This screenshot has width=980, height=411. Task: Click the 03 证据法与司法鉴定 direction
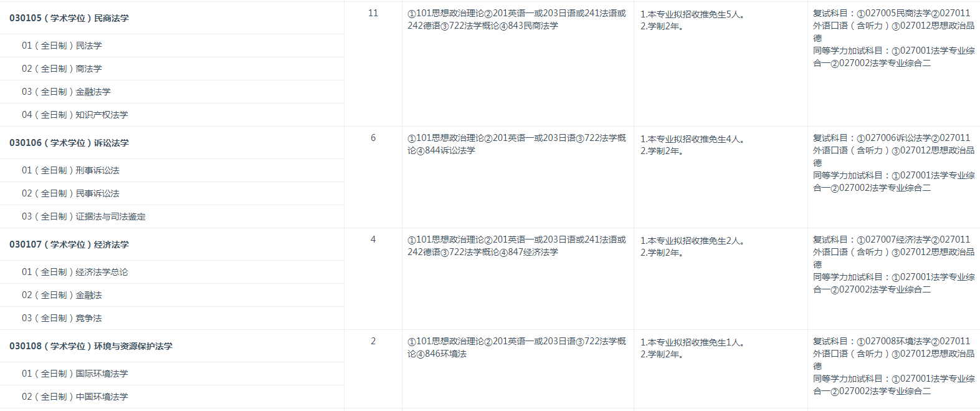coord(83,216)
